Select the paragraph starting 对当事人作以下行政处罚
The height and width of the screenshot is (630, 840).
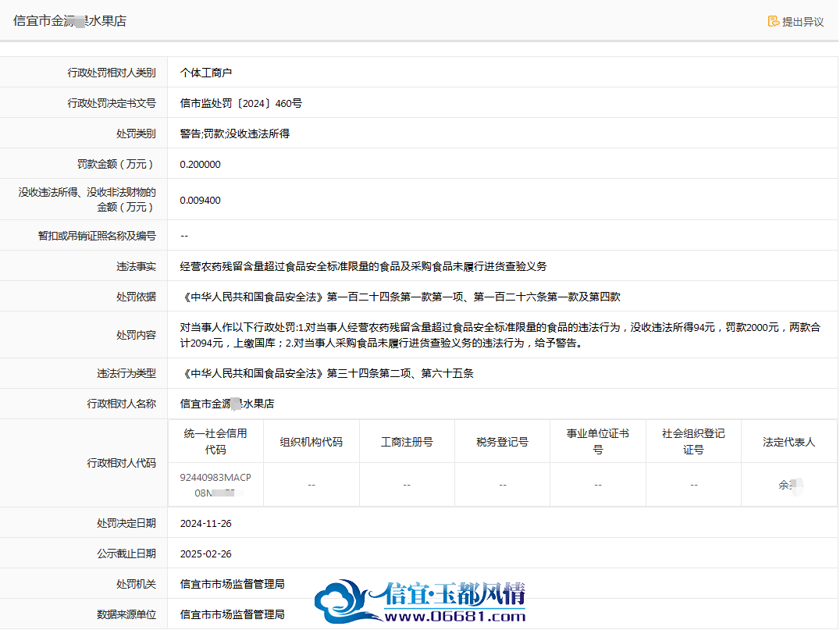(500, 336)
